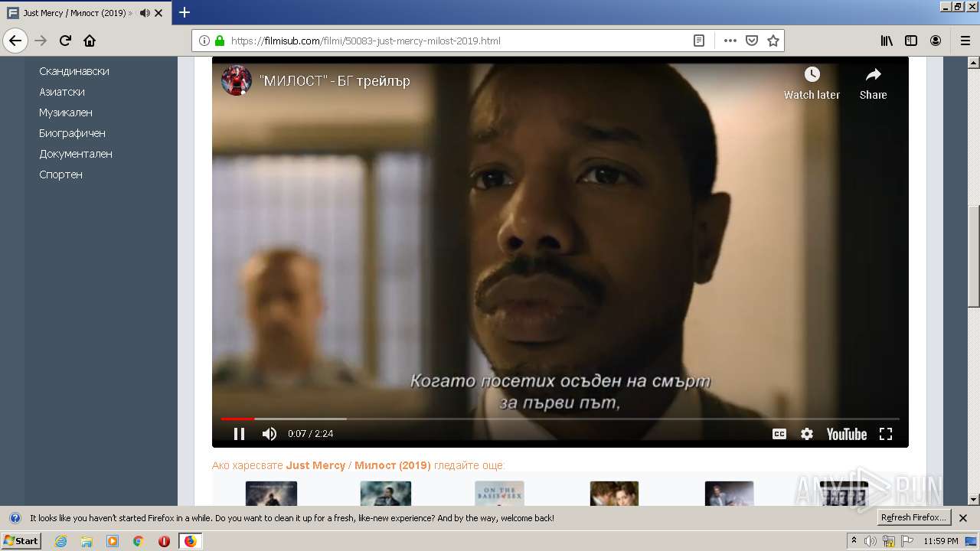Go back to previous page
This screenshot has height=551, width=980.
pyautogui.click(x=15, y=41)
